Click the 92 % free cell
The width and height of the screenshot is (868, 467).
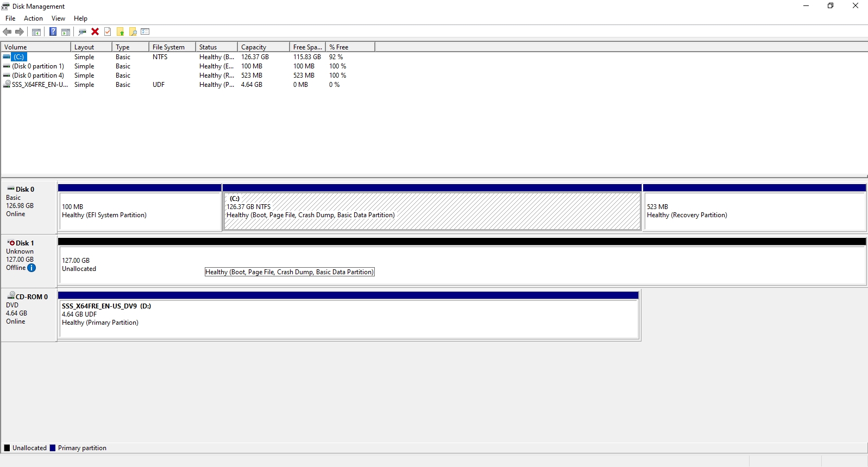pyautogui.click(x=336, y=57)
